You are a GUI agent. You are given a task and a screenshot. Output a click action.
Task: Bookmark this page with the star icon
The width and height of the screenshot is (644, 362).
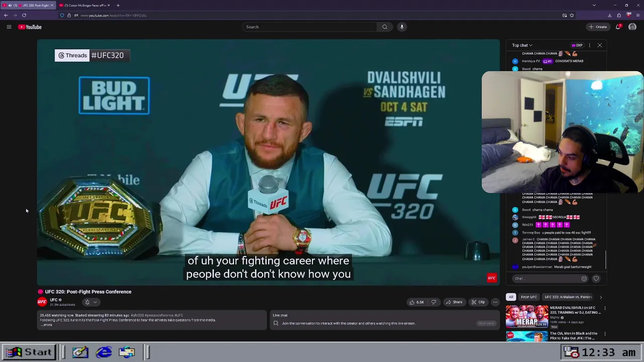coord(572,15)
